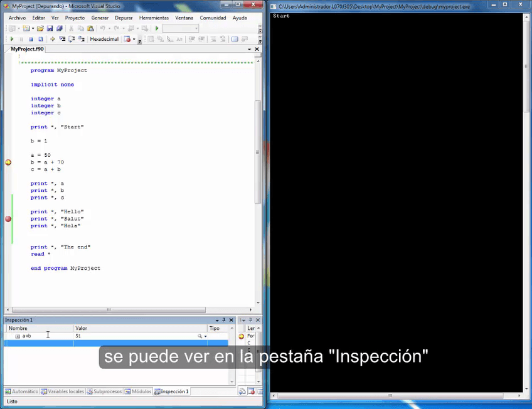Viewport: 532px width, 409px height.
Task: Select the Inspección 1 tab
Action: pyautogui.click(x=171, y=391)
